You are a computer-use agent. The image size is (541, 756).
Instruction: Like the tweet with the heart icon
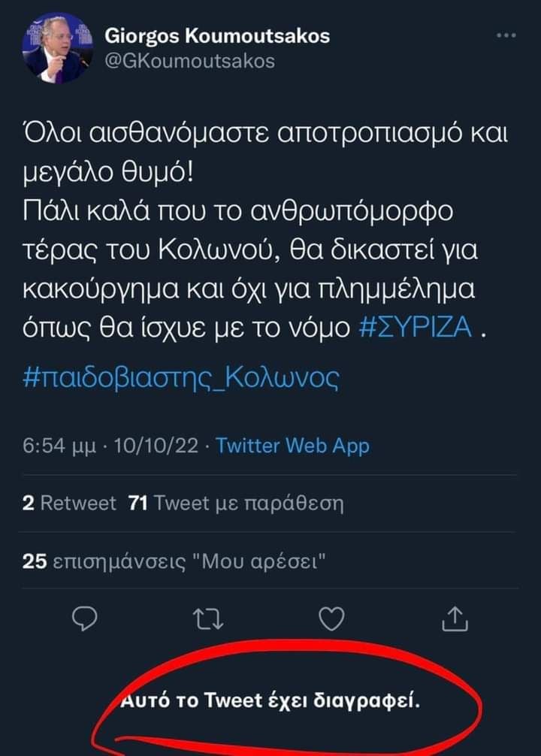332,618
